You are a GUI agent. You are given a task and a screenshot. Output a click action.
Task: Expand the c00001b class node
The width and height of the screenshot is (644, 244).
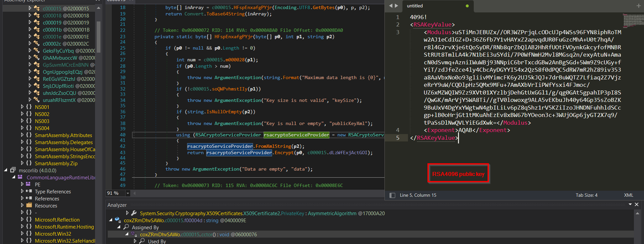pyautogui.click(x=30, y=29)
